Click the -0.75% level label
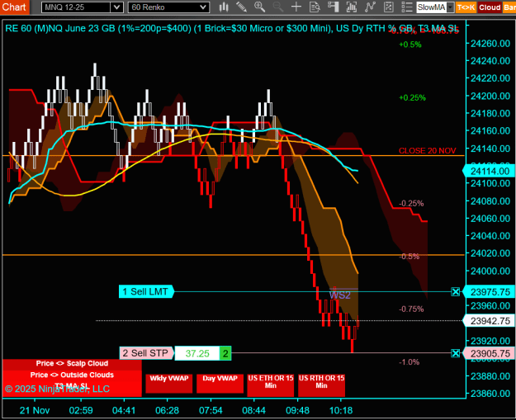 (411, 309)
